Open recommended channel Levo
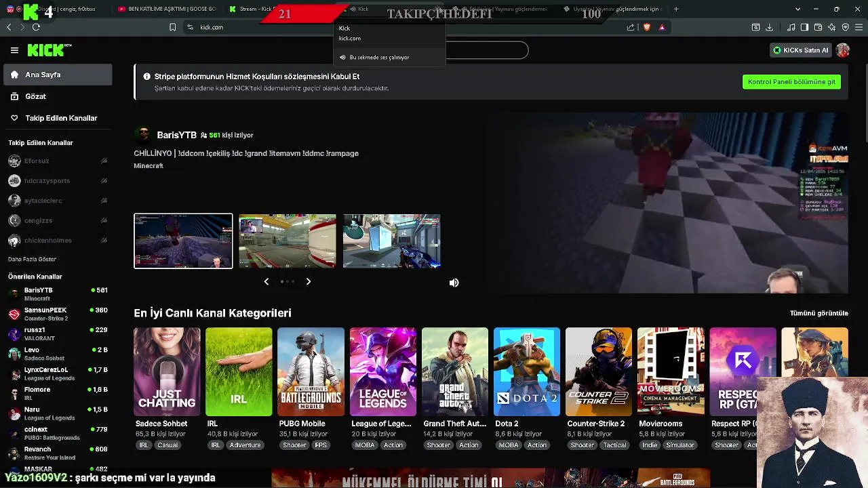This screenshot has height=488, width=868. click(58, 354)
